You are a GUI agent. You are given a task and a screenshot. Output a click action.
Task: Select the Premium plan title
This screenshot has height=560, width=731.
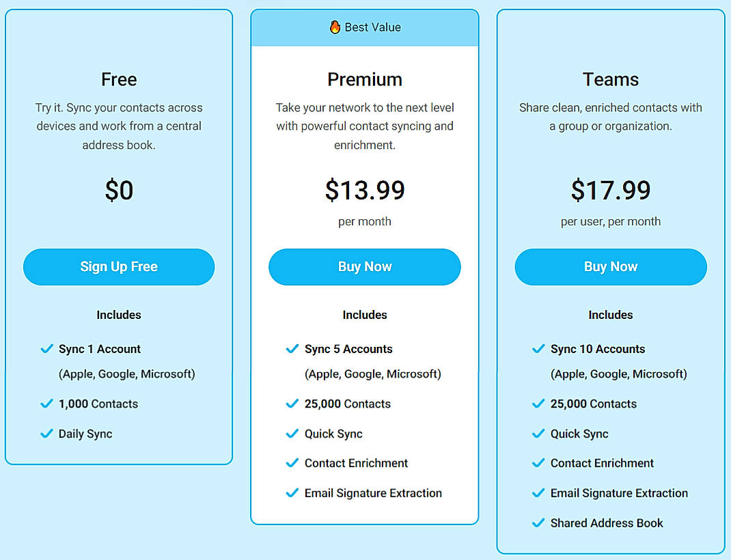365,79
